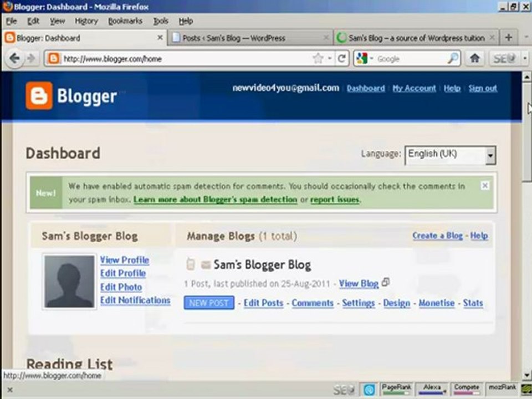532x399 pixels.
Task: Click the search magnifier icon in Google box
Action: tap(453, 59)
